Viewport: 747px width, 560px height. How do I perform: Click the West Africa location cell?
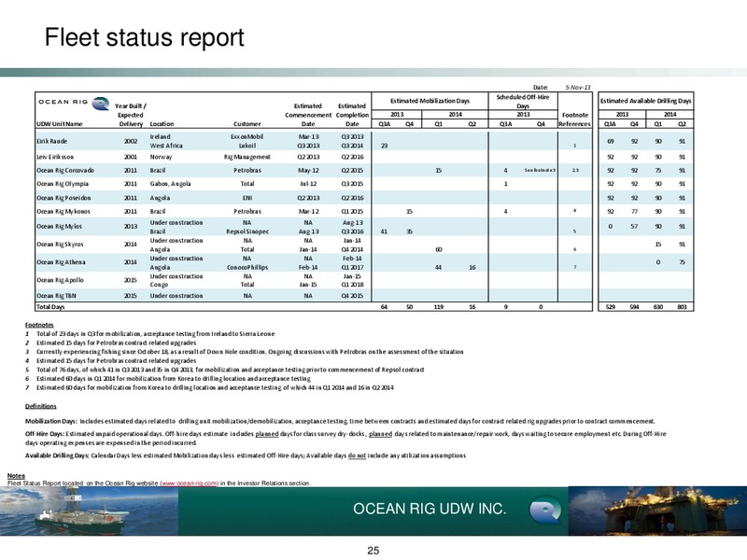[x=166, y=146]
